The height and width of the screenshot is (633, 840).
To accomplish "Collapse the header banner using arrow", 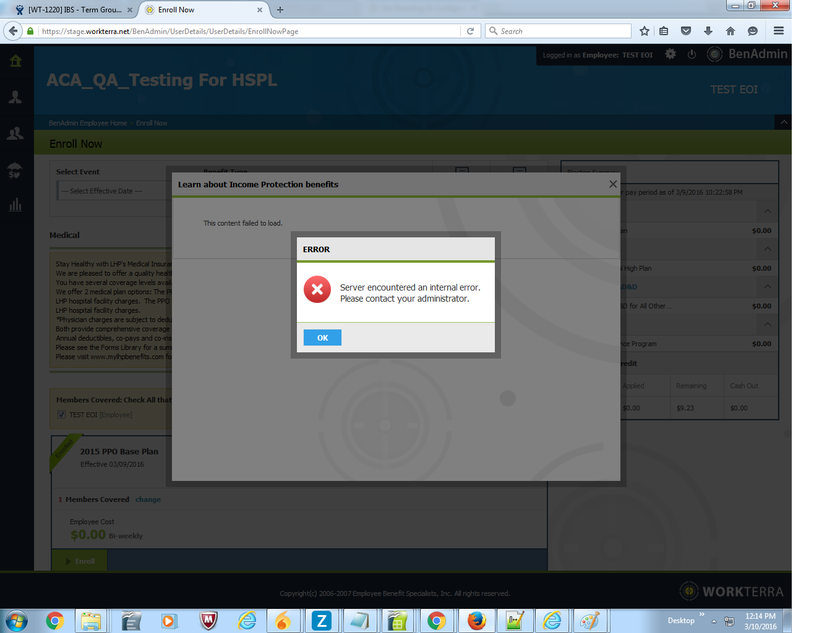I will pyautogui.click(x=783, y=122).
